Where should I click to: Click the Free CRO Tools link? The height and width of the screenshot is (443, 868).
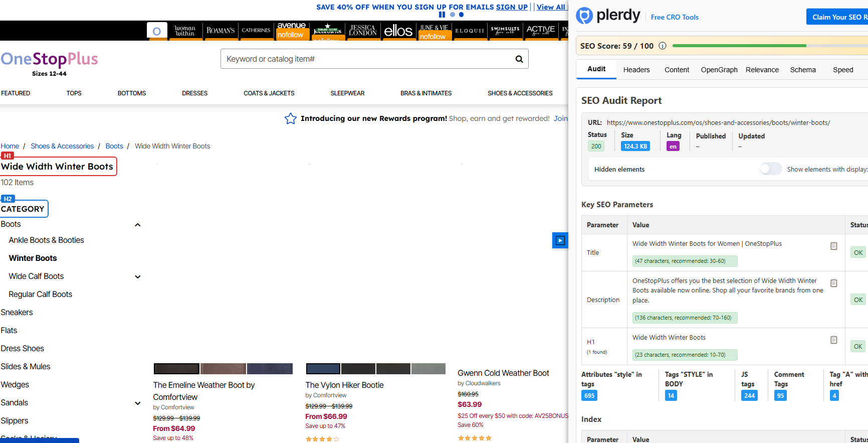675,17
